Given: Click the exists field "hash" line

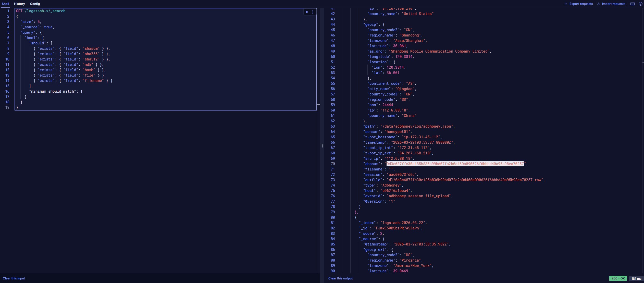Looking at the screenshot, I should click(x=69, y=70).
